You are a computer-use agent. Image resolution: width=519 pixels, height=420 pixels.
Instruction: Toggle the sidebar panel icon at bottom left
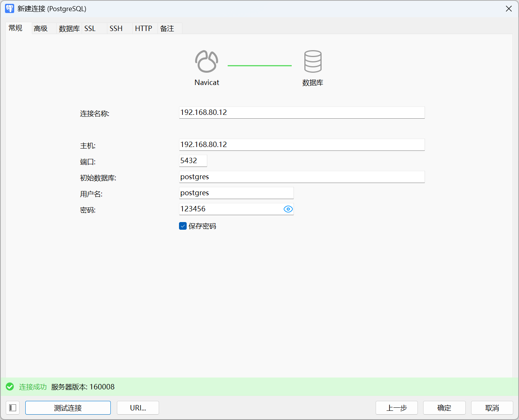[13, 408]
